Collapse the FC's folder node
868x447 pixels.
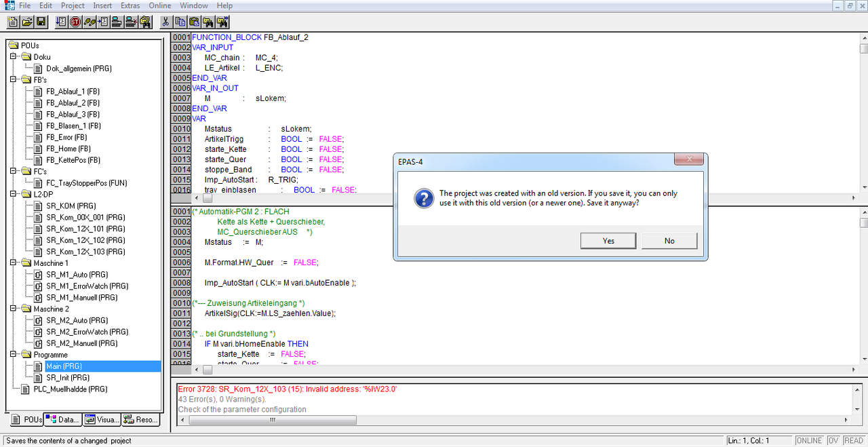pos(14,172)
